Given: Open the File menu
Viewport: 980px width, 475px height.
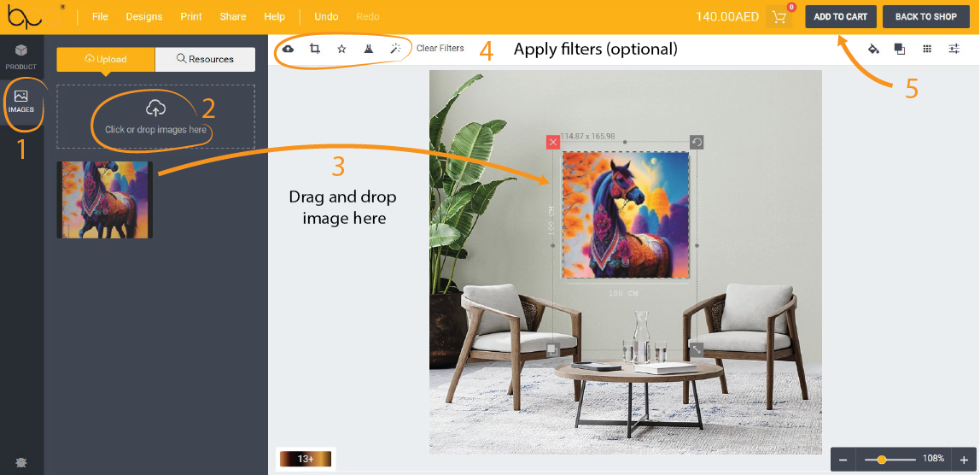Looking at the screenshot, I should click(100, 16).
